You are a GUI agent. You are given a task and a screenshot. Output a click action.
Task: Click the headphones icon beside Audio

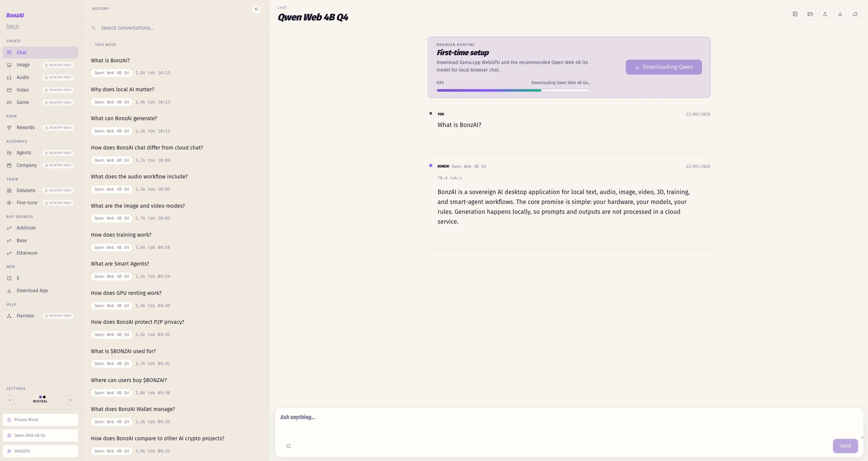coord(9,78)
